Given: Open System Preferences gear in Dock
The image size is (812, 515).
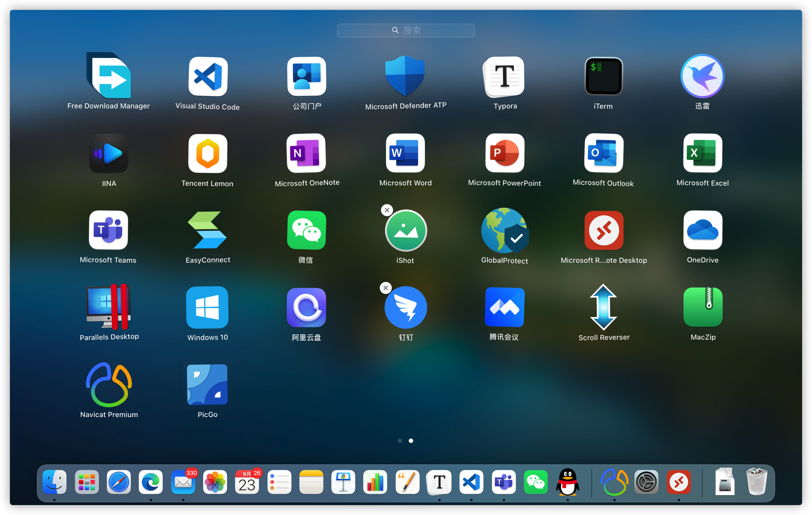Looking at the screenshot, I should [x=646, y=482].
